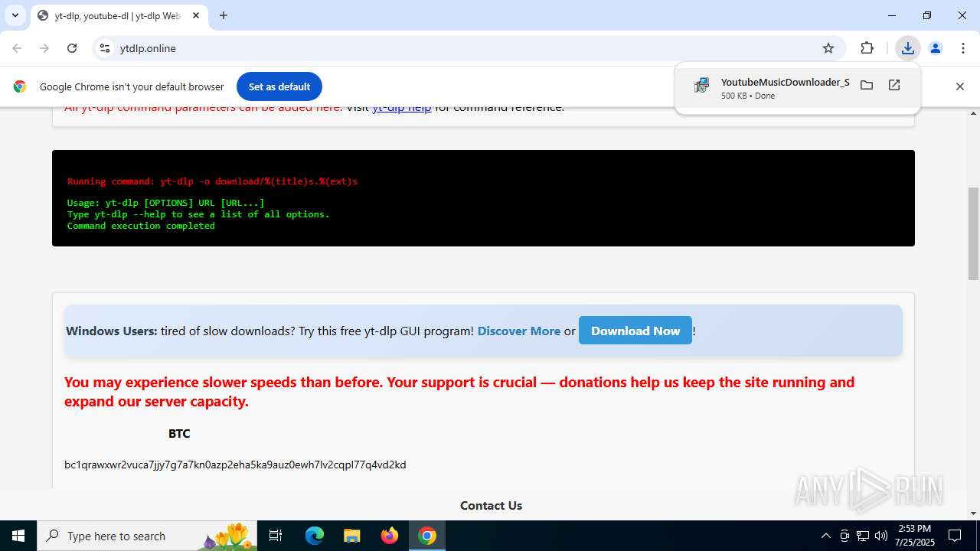Open Task View on taskbar
980x551 pixels.
(276, 536)
